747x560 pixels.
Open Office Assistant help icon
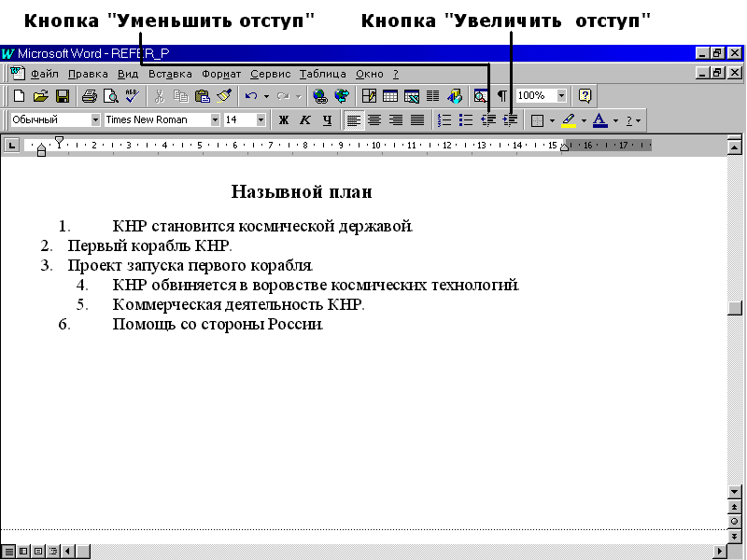(x=585, y=96)
